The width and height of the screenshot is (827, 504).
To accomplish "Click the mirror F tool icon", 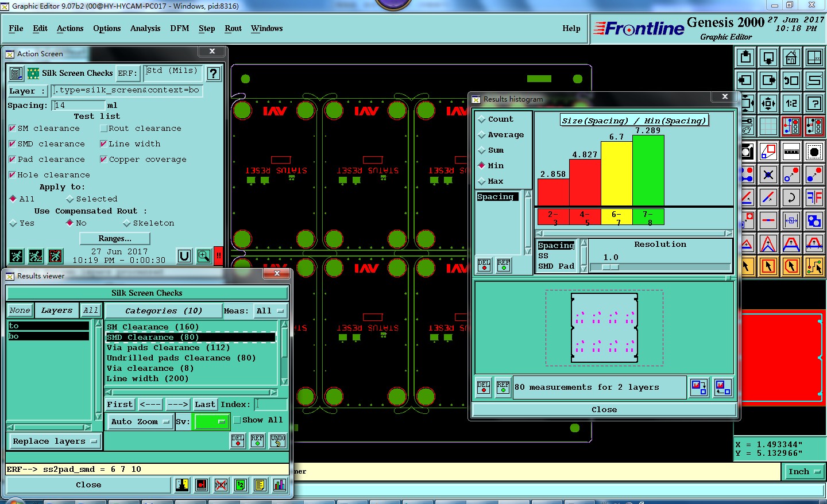I will pos(814,197).
